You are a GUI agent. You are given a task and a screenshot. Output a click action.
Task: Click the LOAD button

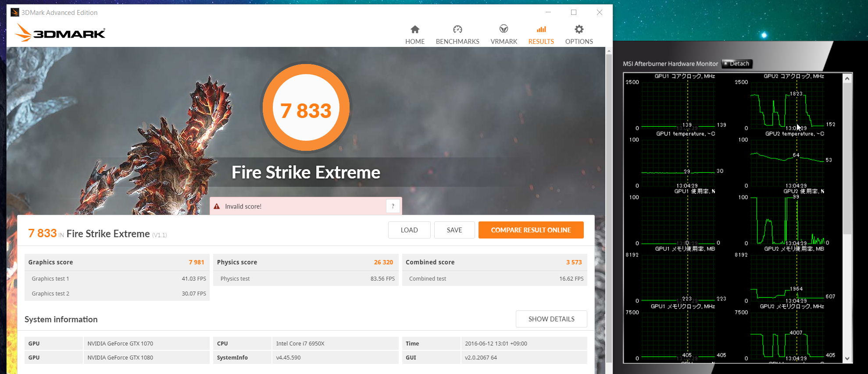pyautogui.click(x=409, y=230)
